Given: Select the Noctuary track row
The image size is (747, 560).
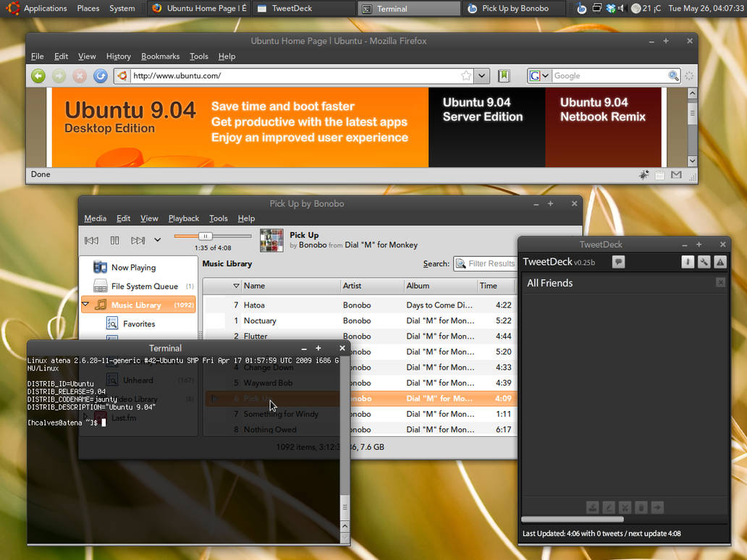Looking at the screenshot, I should [x=360, y=321].
